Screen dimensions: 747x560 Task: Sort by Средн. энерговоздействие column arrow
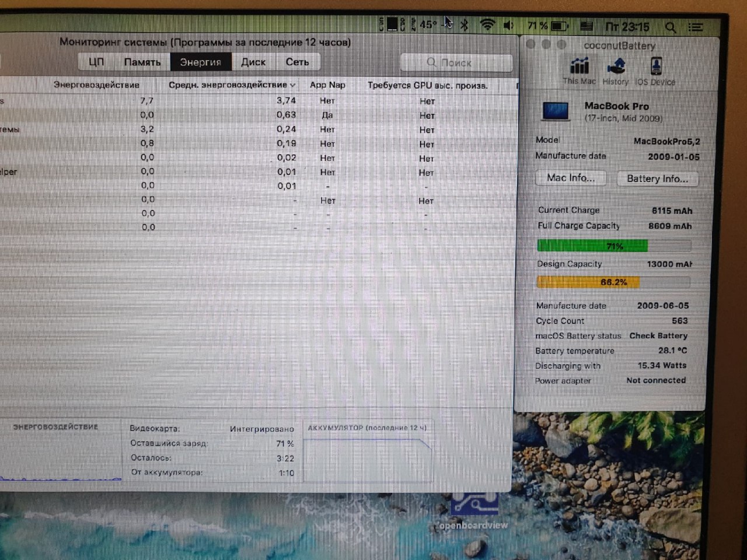[x=292, y=85]
